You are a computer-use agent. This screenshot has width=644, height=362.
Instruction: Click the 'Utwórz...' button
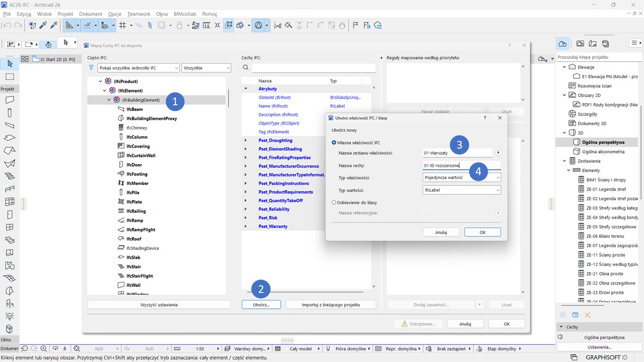(x=261, y=305)
